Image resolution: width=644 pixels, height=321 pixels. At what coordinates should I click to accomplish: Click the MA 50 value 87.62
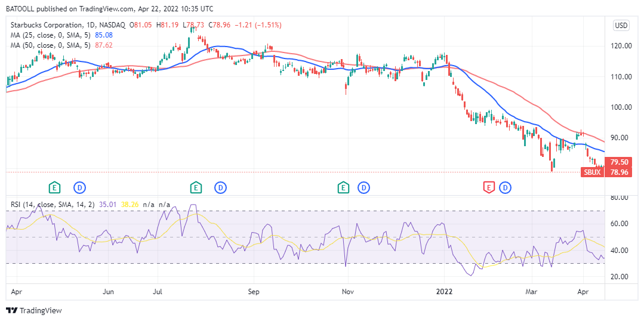(104, 45)
